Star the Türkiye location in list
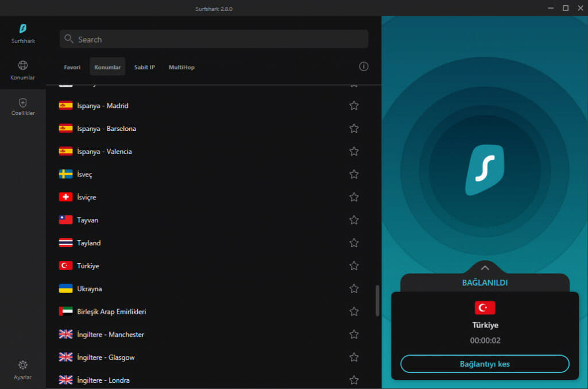The height and width of the screenshot is (389, 588). (x=354, y=265)
